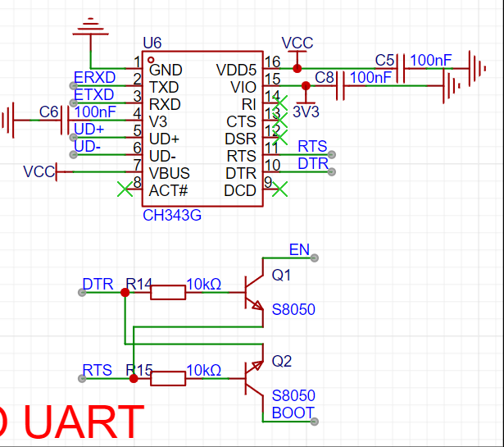Select the R14 resistor body
504x447 pixels.
point(168,292)
